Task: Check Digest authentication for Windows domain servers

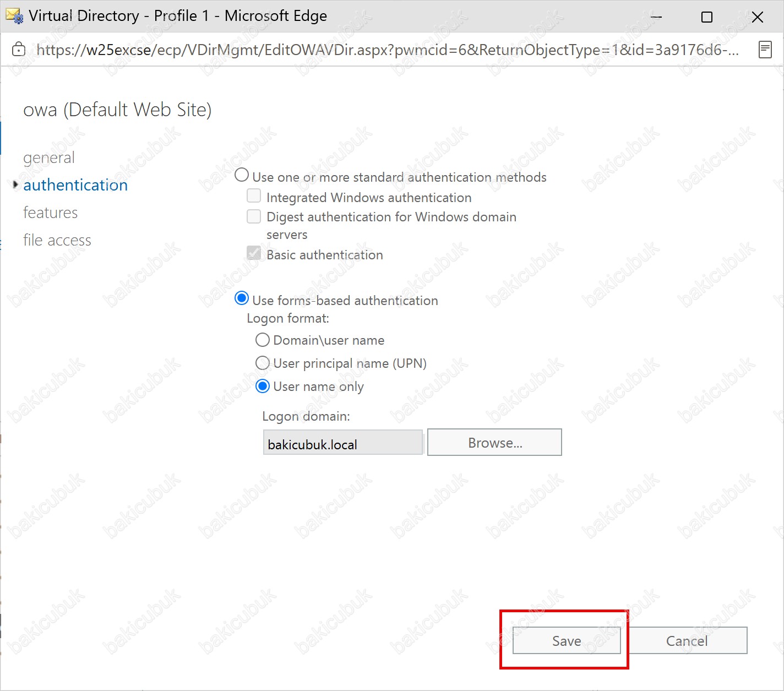Action: click(x=254, y=216)
